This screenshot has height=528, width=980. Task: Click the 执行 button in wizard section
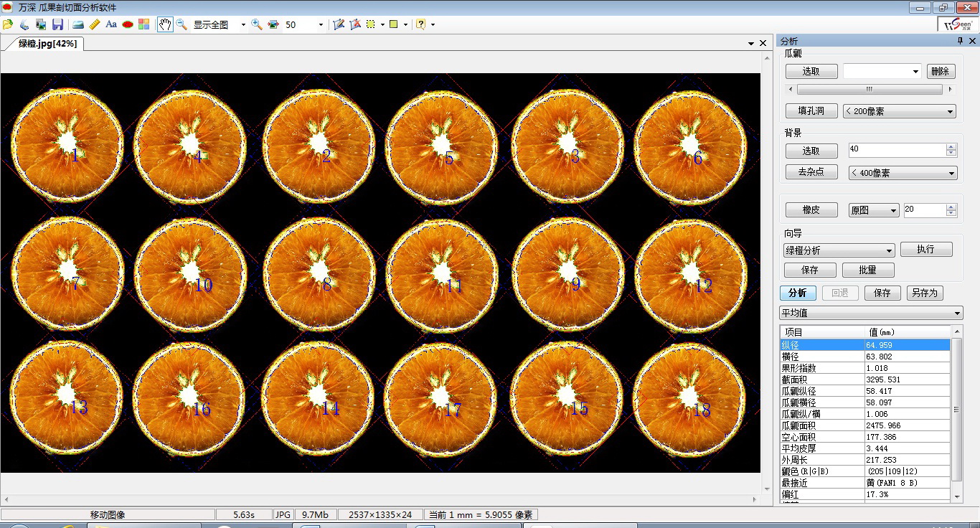925,249
